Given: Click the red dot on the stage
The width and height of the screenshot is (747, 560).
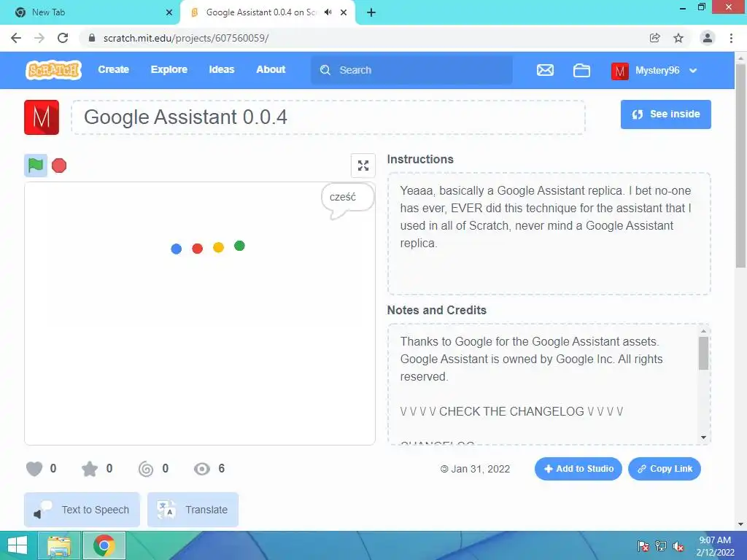Looking at the screenshot, I should point(197,248).
